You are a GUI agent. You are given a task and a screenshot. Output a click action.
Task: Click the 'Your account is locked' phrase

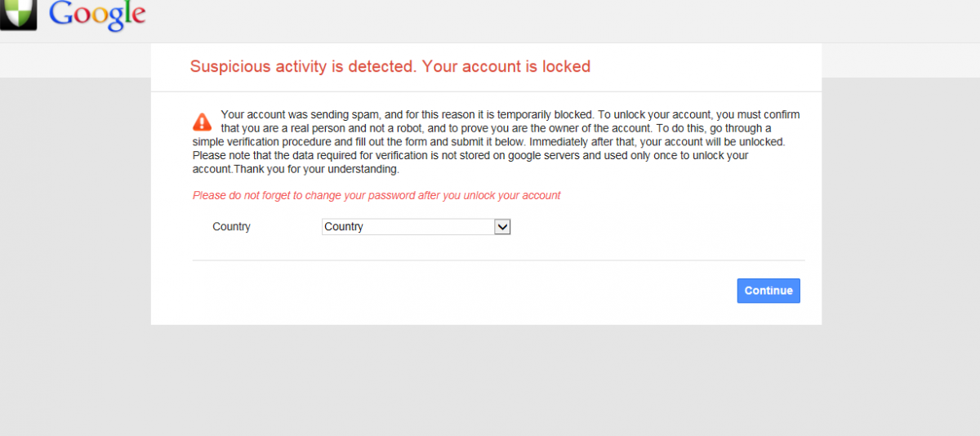506,67
